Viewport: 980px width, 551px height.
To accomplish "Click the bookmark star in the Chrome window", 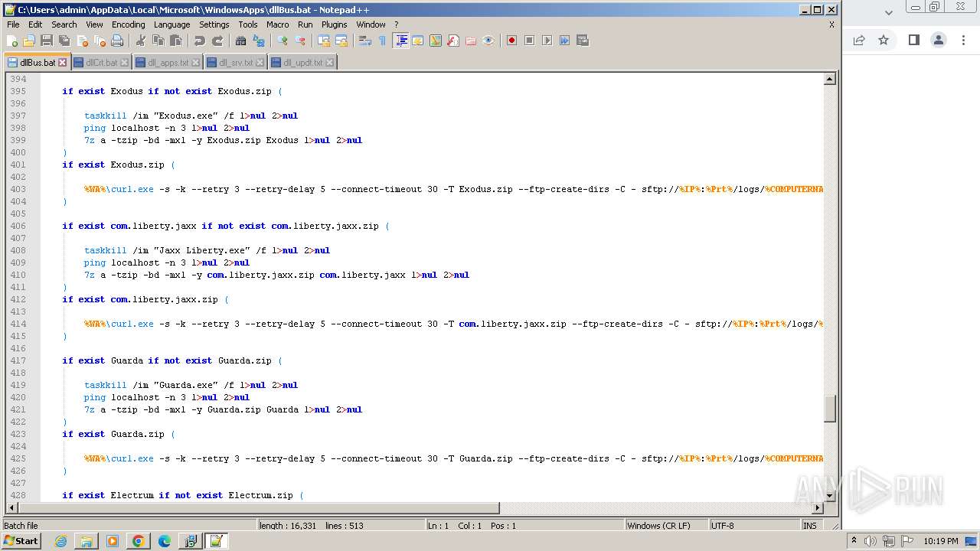I will tap(884, 40).
